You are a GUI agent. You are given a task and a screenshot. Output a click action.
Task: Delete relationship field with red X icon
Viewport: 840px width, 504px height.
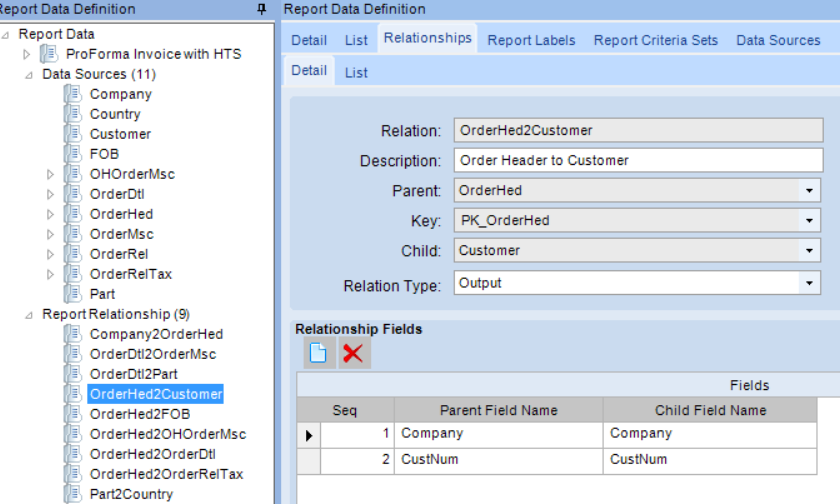click(x=353, y=353)
